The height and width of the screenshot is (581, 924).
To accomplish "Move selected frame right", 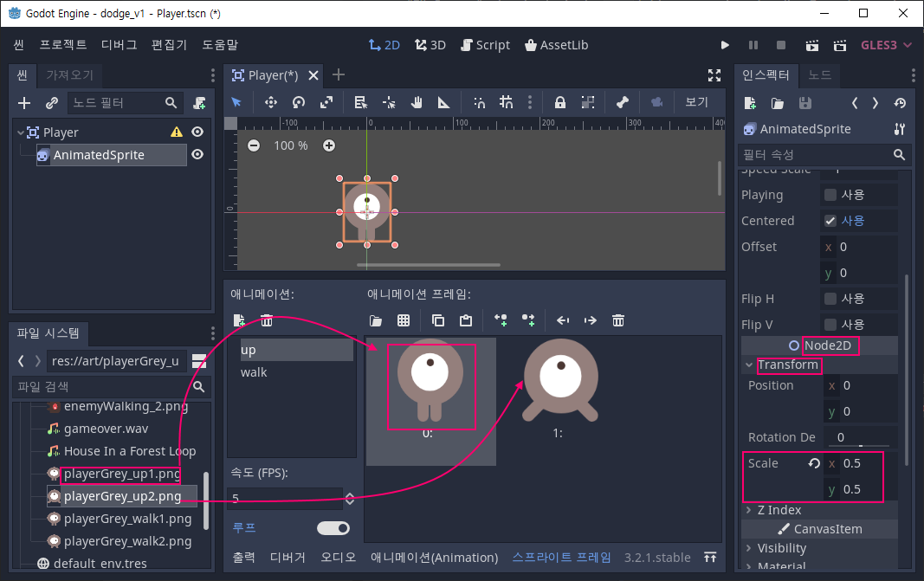I will (590, 320).
